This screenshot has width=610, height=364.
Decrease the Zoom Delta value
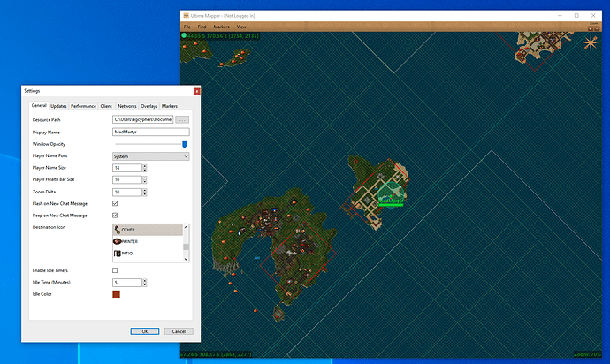pos(145,194)
